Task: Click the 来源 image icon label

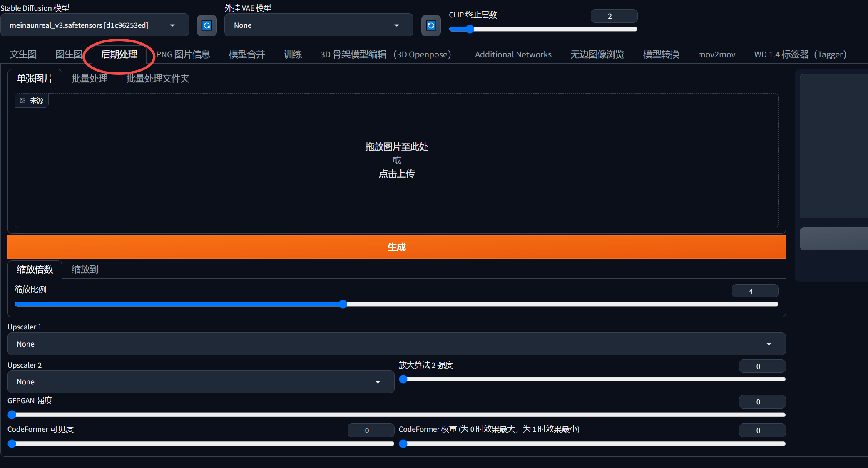Action: (32, 101)
